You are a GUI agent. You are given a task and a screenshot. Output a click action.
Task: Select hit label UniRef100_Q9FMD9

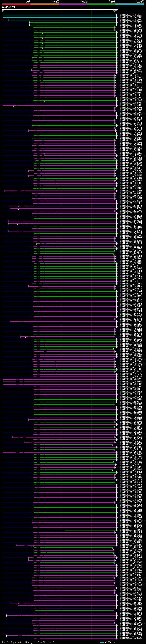tap(131, 572)
